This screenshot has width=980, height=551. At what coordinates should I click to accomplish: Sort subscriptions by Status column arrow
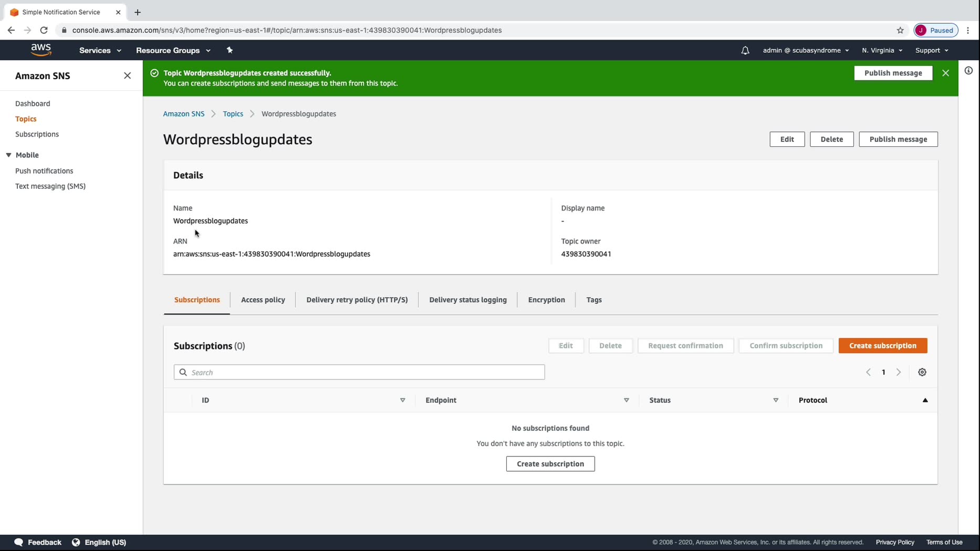click(776, 400)
